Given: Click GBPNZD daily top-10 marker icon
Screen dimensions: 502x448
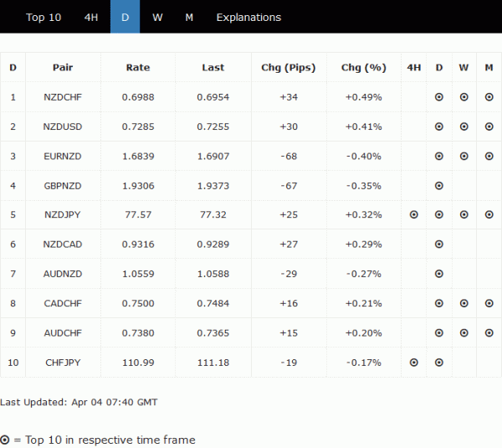Looking at the screenshot, I should [x=439, y=186].
